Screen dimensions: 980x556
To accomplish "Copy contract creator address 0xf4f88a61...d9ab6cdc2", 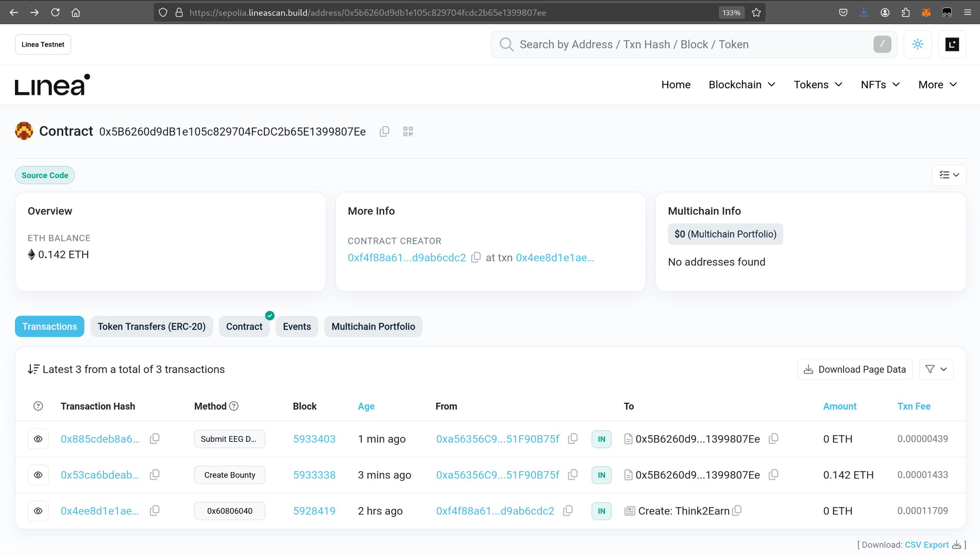I will [476, 257].
